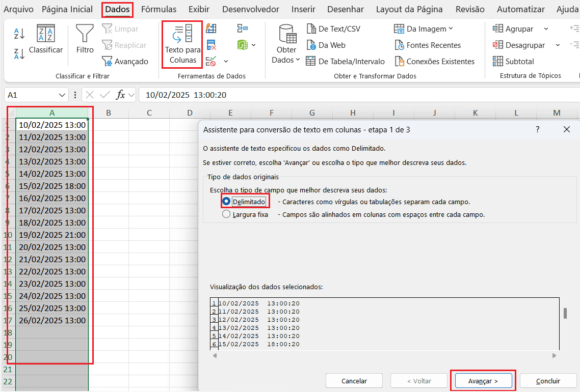Open the Texto para Colunas tool
Screen dimensions: 580x392
(182, 45)
